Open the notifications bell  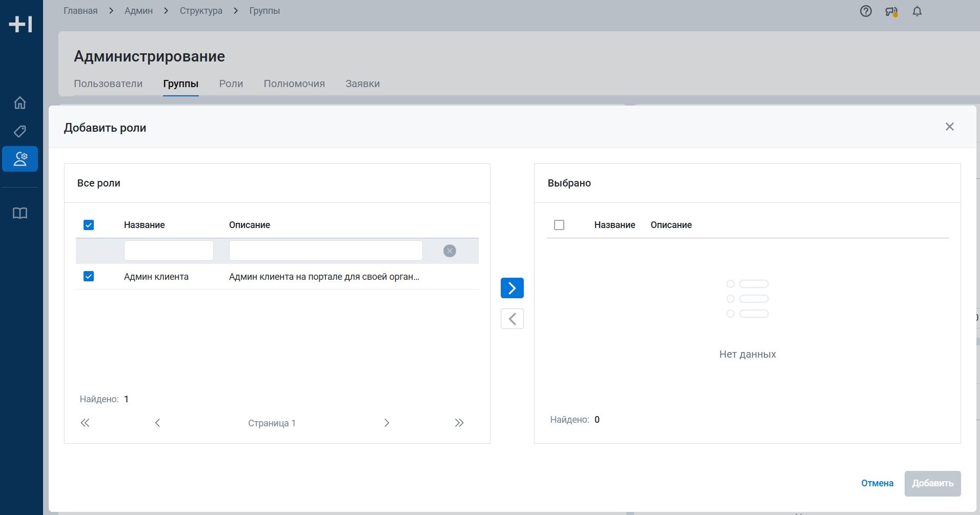tap(917, 11)
